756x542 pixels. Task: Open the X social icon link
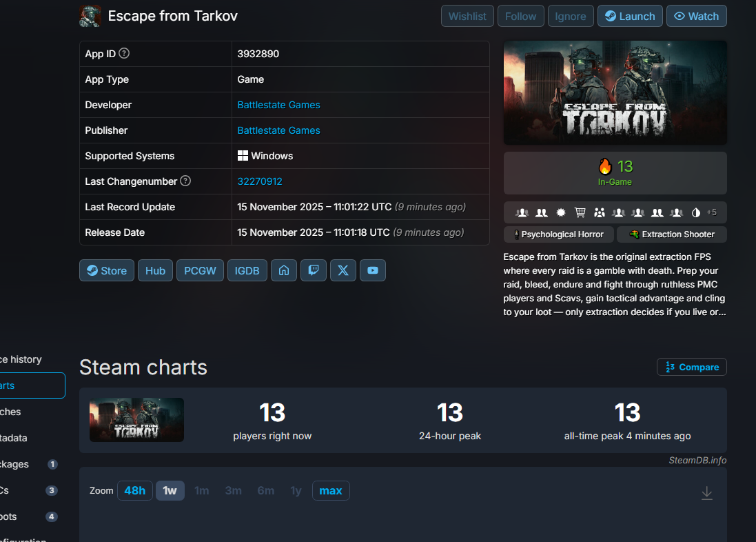[343, 270]
